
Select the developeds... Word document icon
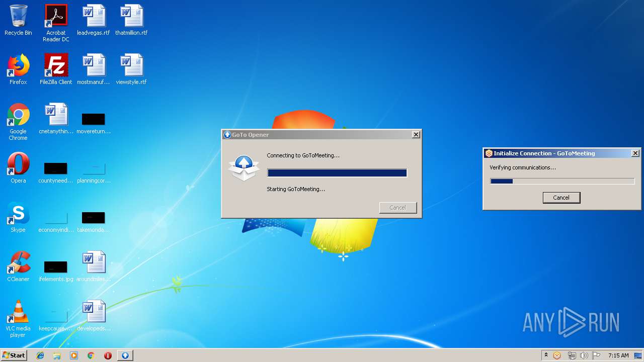pyautogui.click(x=94, y=316)
